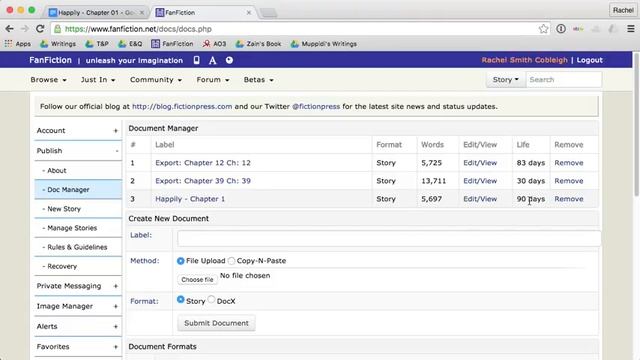Select File Upload method
This screenshot has height=360, width=640.
180,261
